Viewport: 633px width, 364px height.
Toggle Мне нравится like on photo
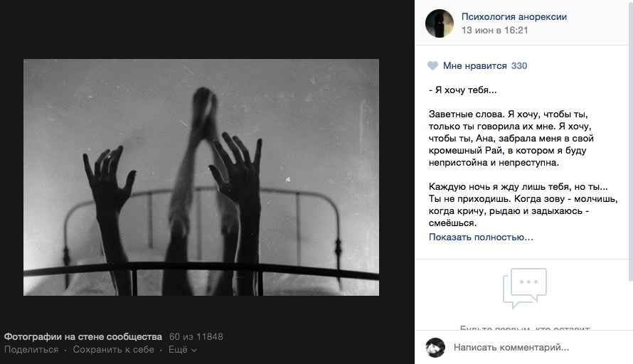click(475, 66)
